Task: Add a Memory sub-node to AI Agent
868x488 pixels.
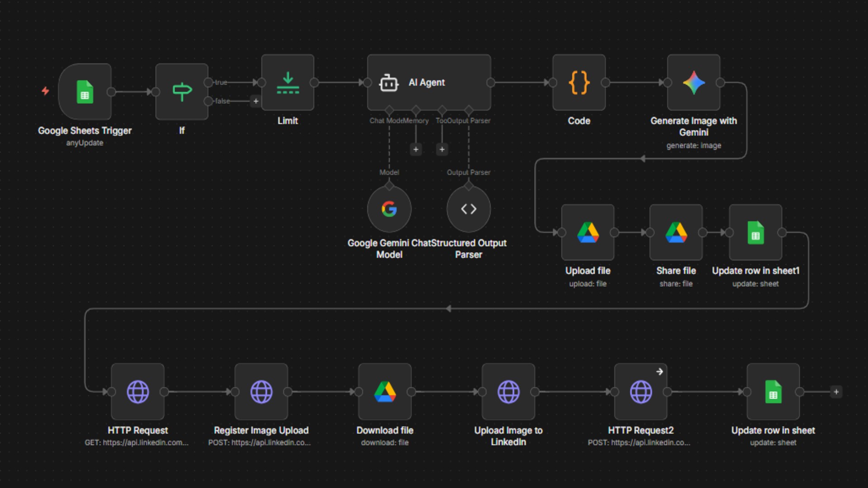Action: coord(416,149)
